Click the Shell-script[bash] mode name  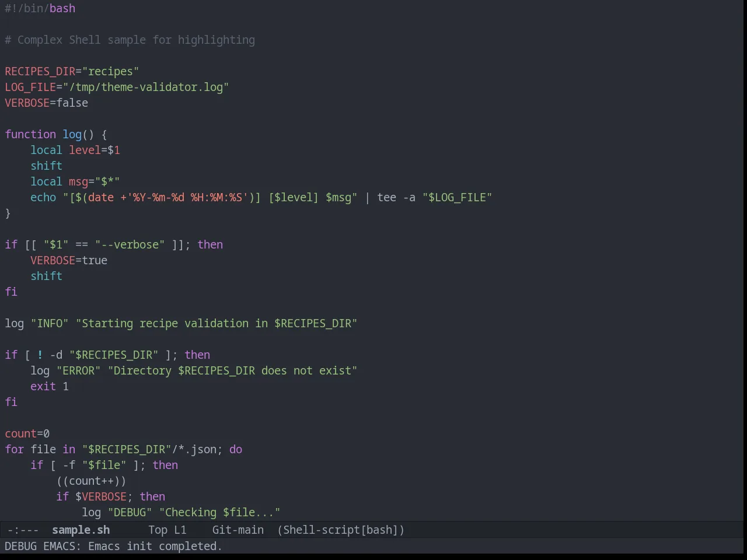[x=341, y=530]
